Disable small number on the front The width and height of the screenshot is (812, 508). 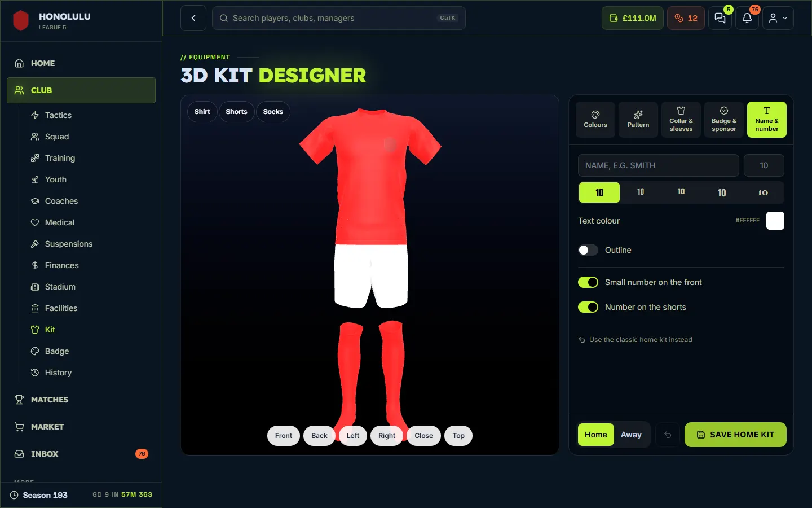[x=588, y=282]
